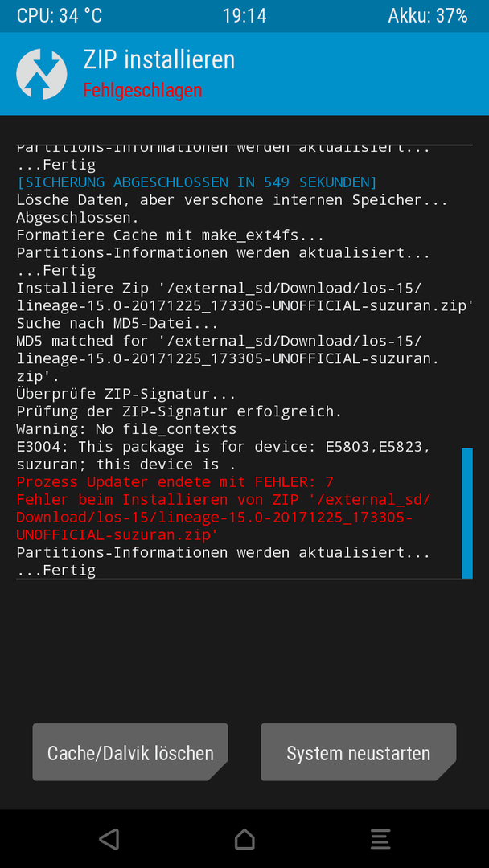Viewport: 489px width, 868px height.
Task: Tap the TWRP logo icon
Action: point(42,74)
